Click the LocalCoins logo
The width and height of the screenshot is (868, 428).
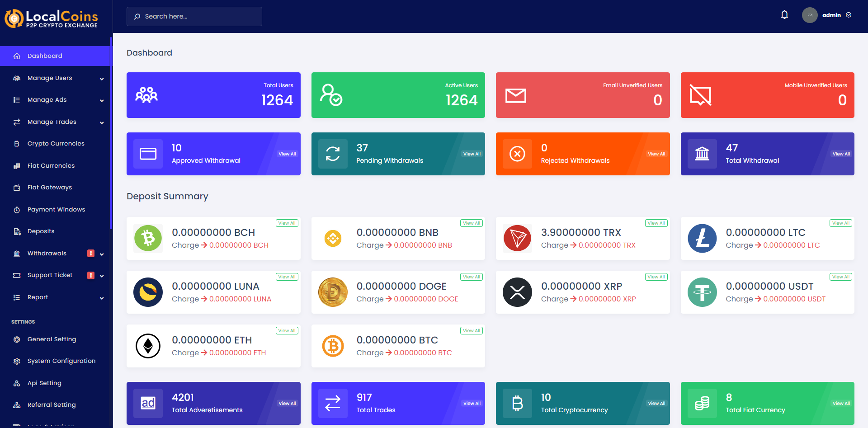point(51,19)
